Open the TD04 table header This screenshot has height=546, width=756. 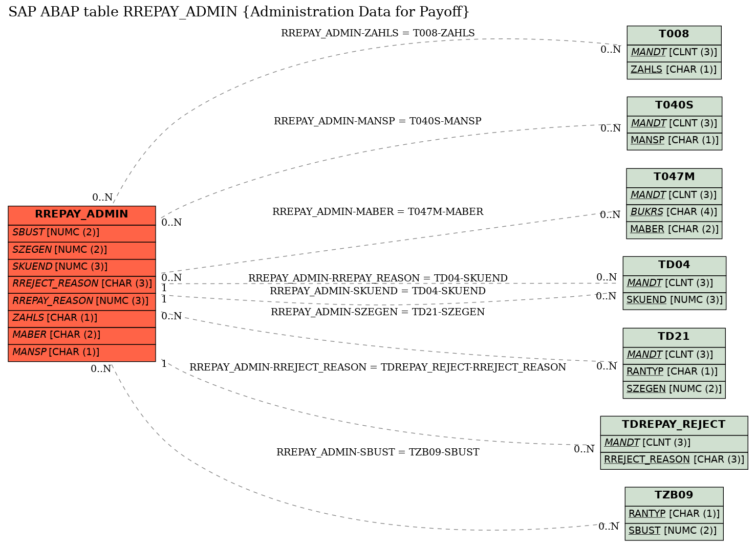click(675, 266)
